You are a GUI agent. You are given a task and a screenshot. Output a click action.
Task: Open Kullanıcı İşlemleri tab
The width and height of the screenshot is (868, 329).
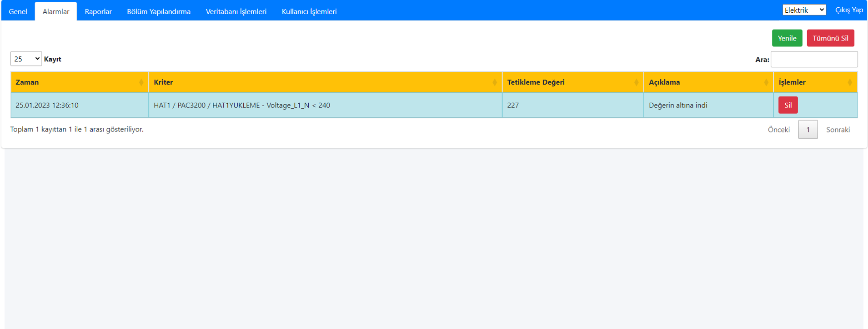309,11
